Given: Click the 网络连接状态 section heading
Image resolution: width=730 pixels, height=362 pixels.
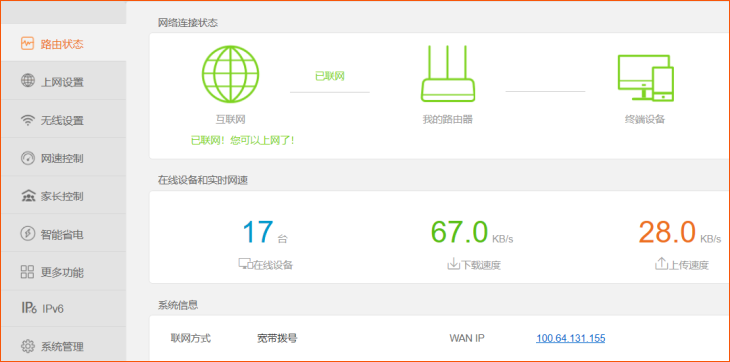Looking at the screenshot, I should [x=188, y=23].
